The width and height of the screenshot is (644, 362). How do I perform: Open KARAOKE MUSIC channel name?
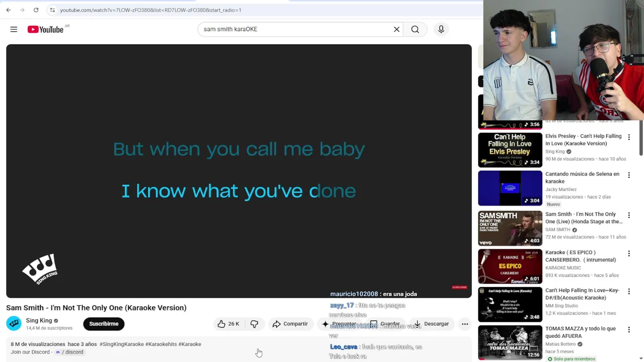tap(563, 268)
